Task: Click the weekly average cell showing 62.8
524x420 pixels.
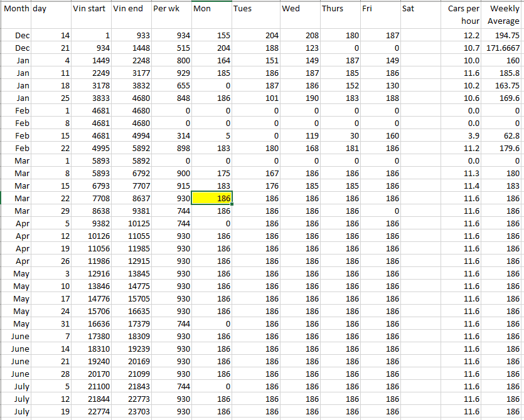Action: point(503,135)
